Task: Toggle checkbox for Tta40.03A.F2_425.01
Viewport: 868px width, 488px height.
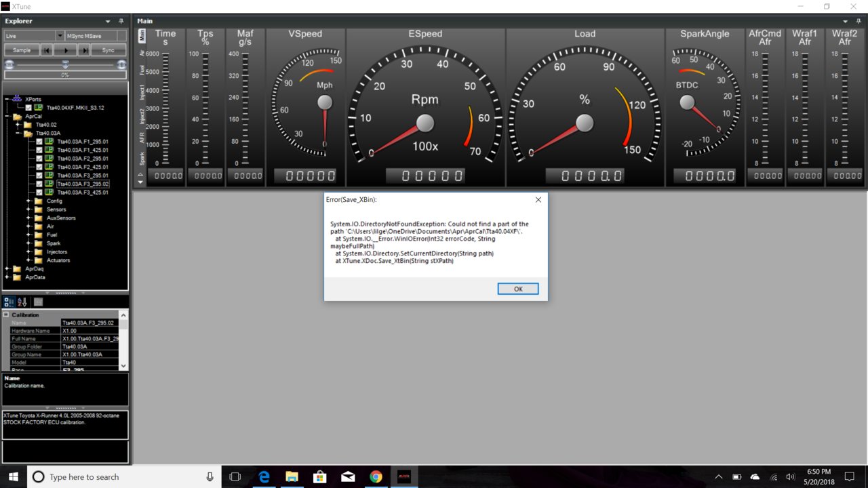Action: point(39,167)
